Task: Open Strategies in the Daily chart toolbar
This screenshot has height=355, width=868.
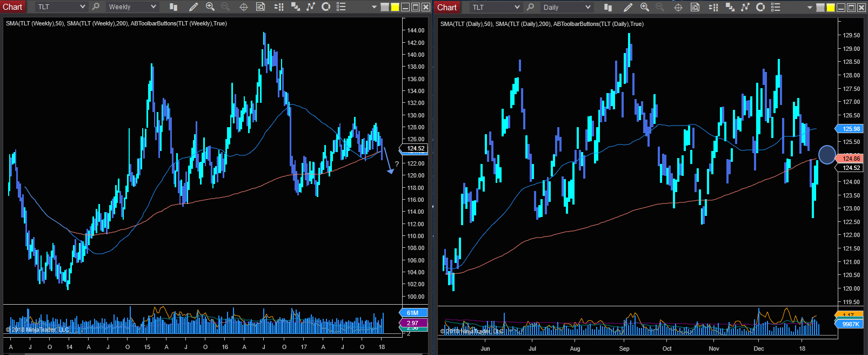Action: (760, 7)
